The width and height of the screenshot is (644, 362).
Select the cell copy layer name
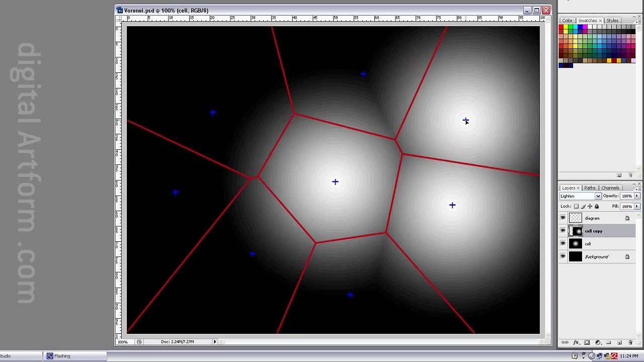click(x=594, y=231)
